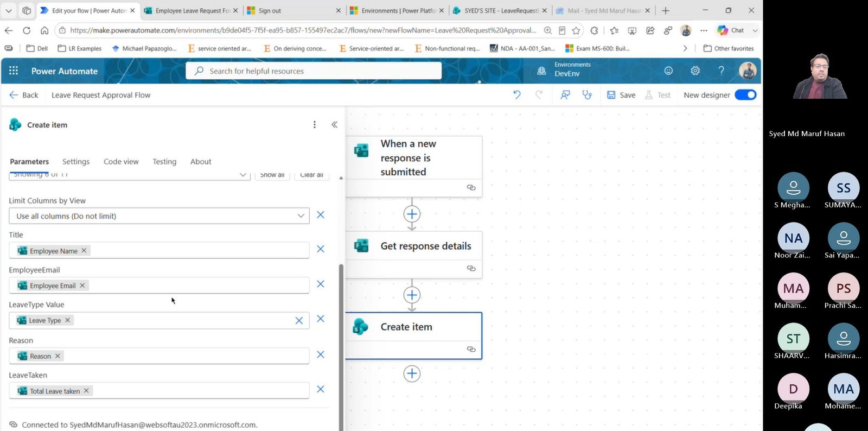Click the Search for helpful resources box
This screenshot has height=431, width=868.
click(x=314, y=71)
